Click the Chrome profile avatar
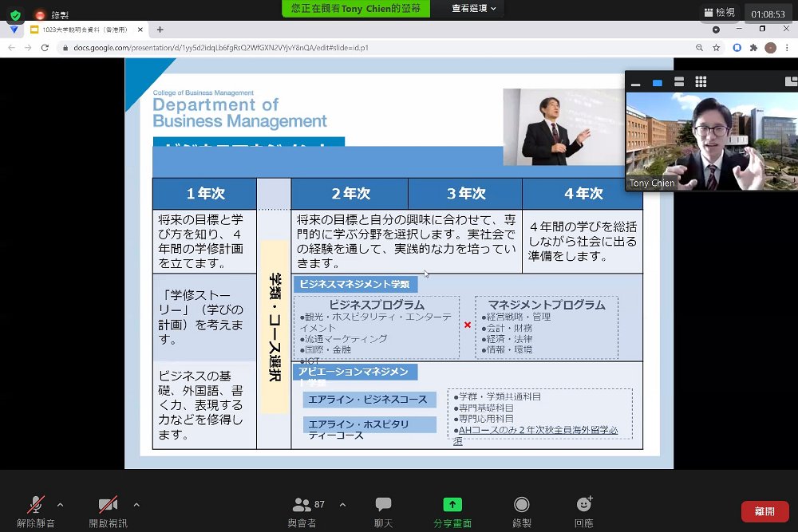 click(x=771, y=48)
